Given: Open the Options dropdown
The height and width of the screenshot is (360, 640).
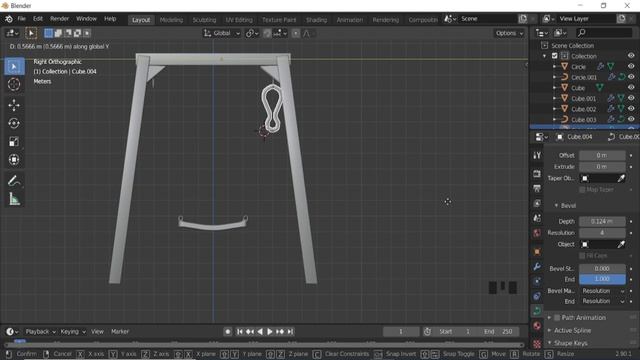Looking at the screenshot, I should [x=509, y=33].
